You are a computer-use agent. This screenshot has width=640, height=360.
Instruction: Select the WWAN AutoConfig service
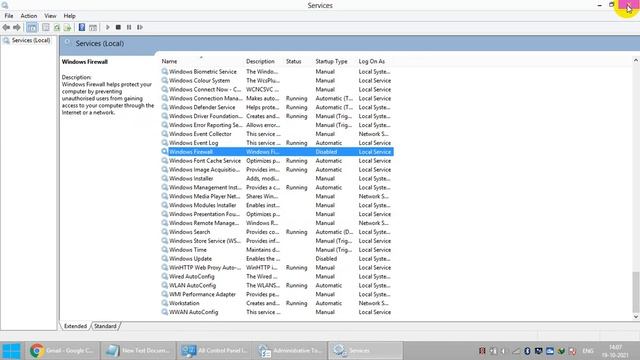[x=277, y=312]
